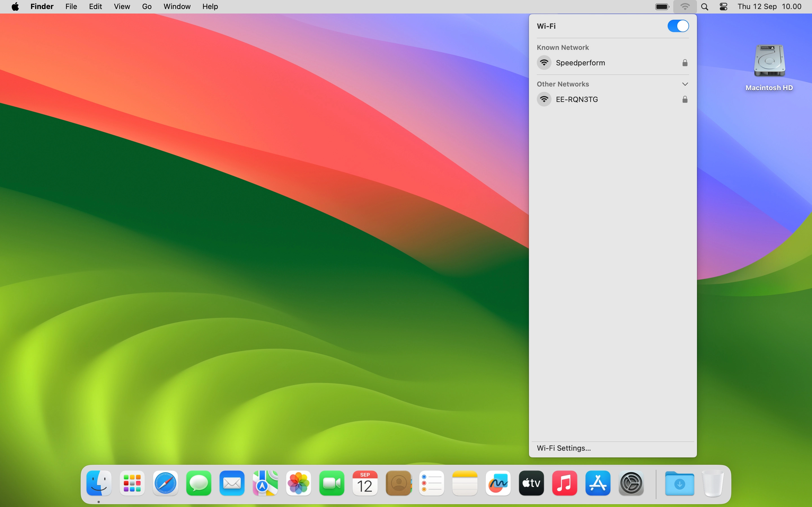Turn off the Wi-Fi switch
Screen dimensions: 812x507
(678, 26)
